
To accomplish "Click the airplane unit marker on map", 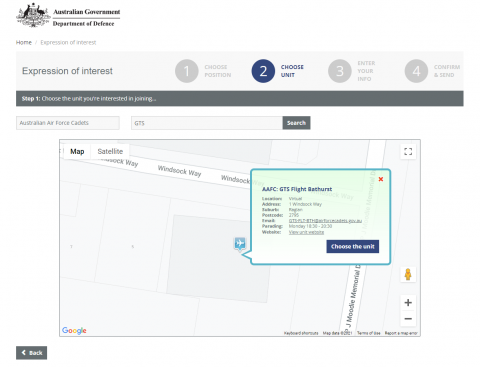I will (240, 244).
